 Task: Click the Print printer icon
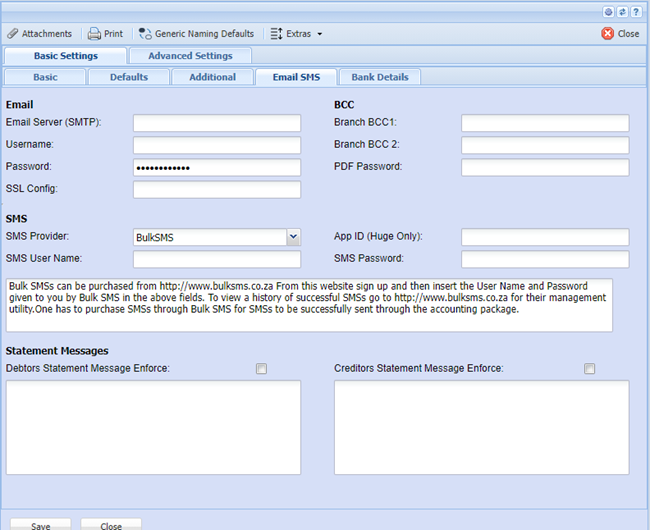click(x=94, y=34)
